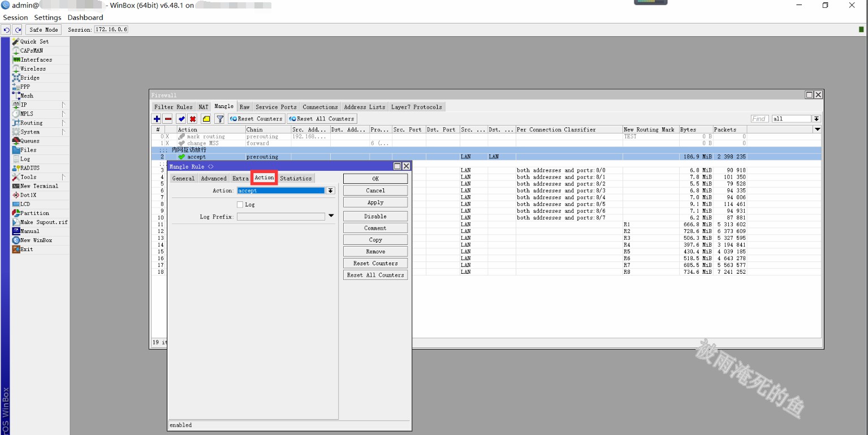
Task: Open the Action dropdown showing accept
Action: [331, 191]
